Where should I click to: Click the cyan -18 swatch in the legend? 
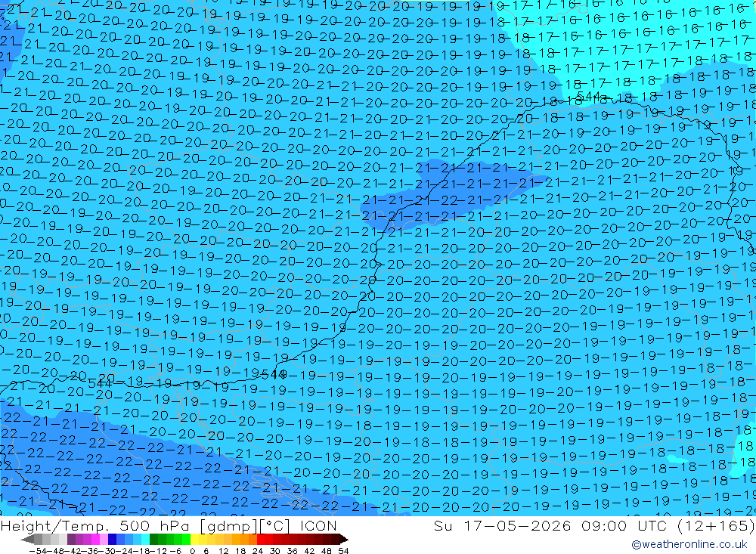(145, 539)
